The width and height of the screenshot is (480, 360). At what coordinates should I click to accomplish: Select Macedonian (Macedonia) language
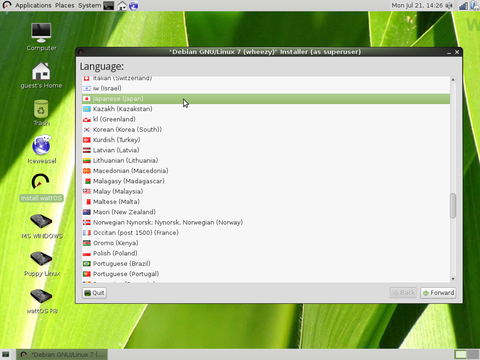point(266,171)
